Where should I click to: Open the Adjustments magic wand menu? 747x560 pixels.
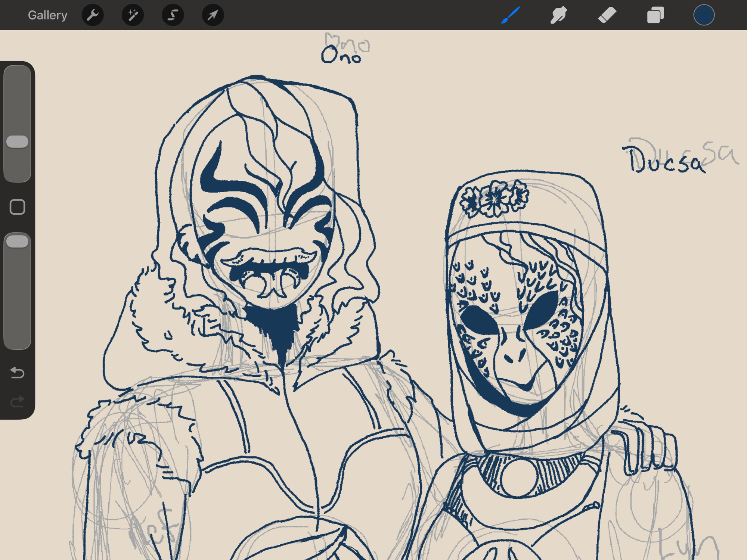pos(133,15)
